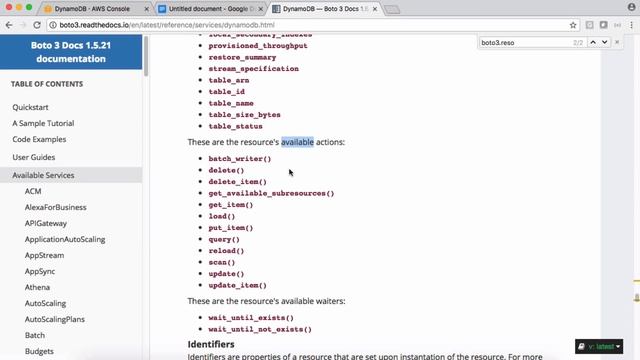This screenshot has height=360, width=640.
Task: Close the find-in-page bar
Action: coord(617,42)
